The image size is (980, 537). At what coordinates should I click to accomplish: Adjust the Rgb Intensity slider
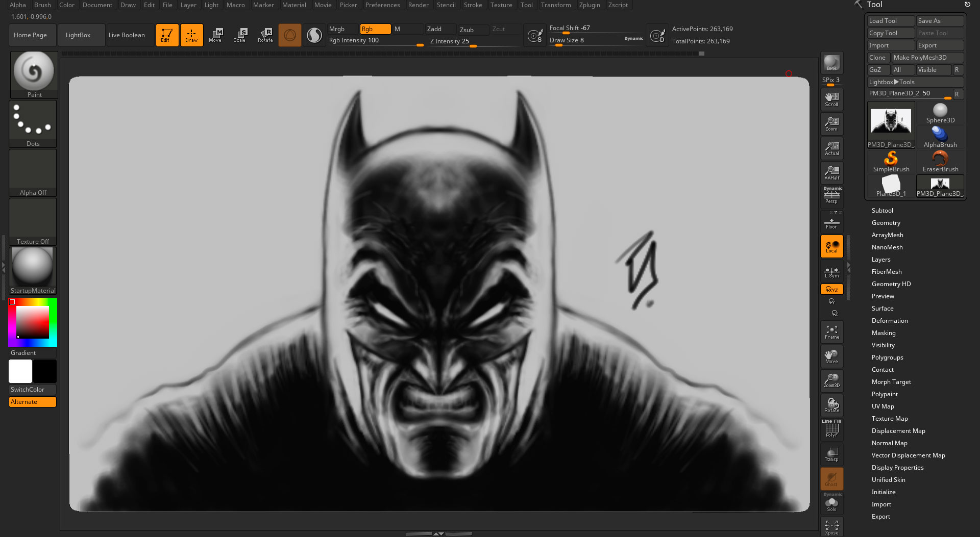377,41
